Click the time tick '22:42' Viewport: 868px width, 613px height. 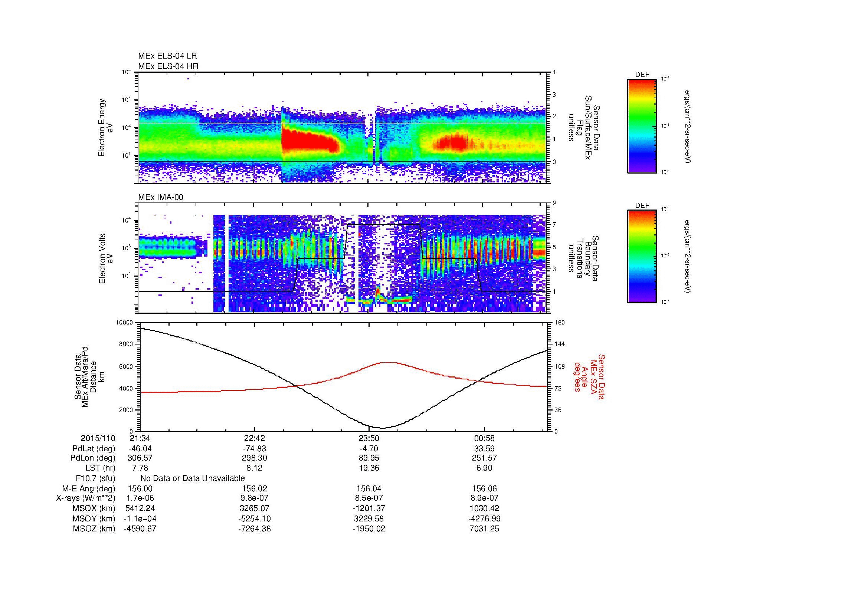255,438
